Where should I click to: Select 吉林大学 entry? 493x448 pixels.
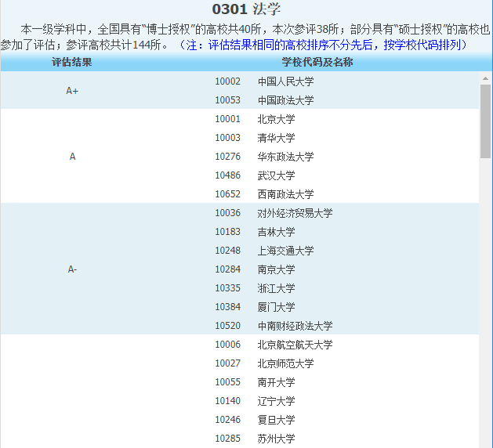tap(277, 232)
